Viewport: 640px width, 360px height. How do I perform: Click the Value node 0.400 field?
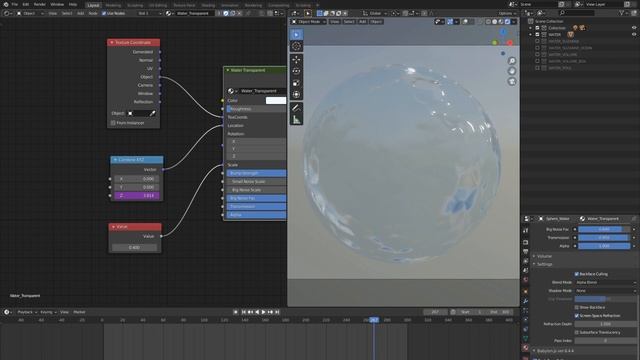134,247
